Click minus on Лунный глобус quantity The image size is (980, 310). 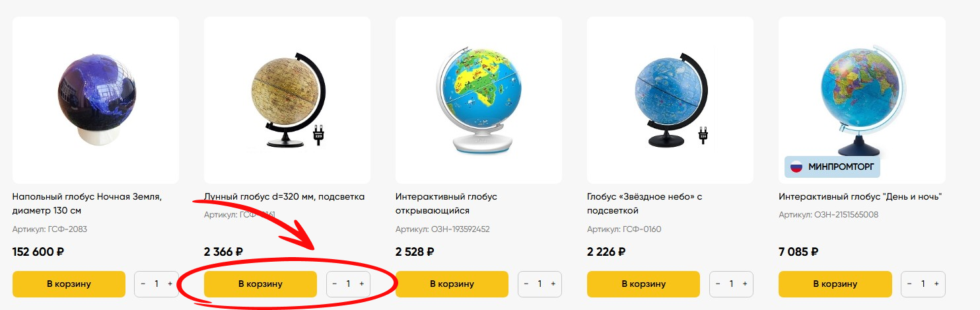335,284
